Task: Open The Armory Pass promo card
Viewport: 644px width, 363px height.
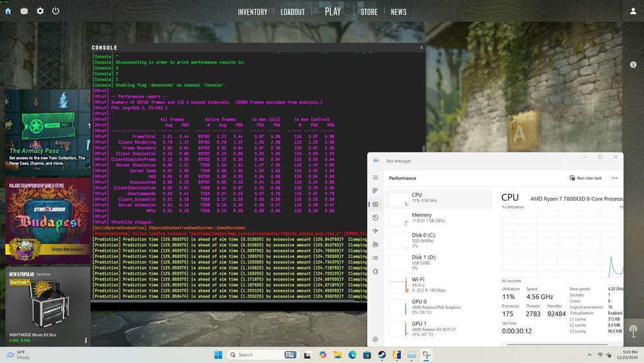Action: (x=48, y=132)
